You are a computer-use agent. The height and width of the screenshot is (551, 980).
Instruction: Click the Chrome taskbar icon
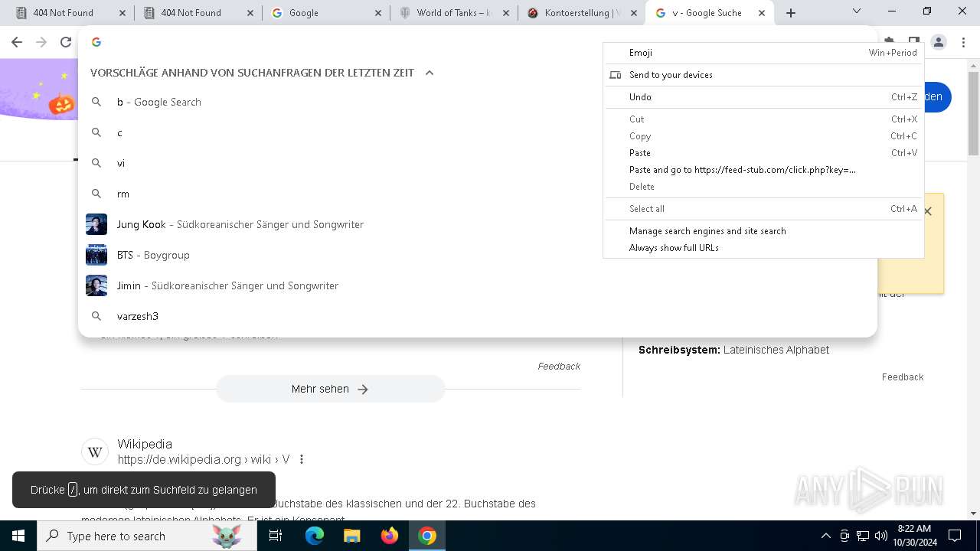point(427,536)
